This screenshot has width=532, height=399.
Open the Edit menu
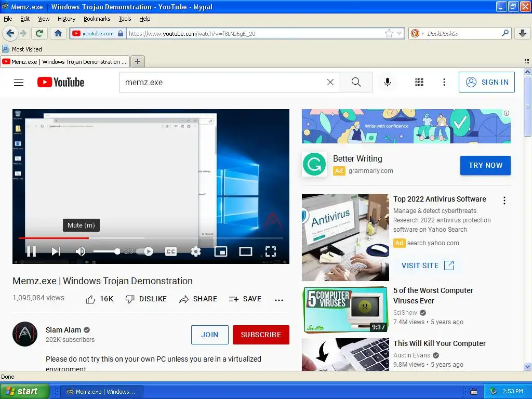25,19
